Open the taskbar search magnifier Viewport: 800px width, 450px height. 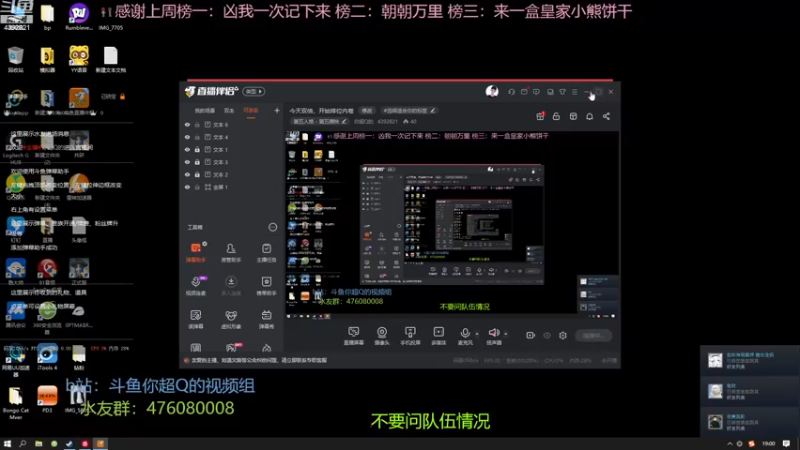[22, 443]
